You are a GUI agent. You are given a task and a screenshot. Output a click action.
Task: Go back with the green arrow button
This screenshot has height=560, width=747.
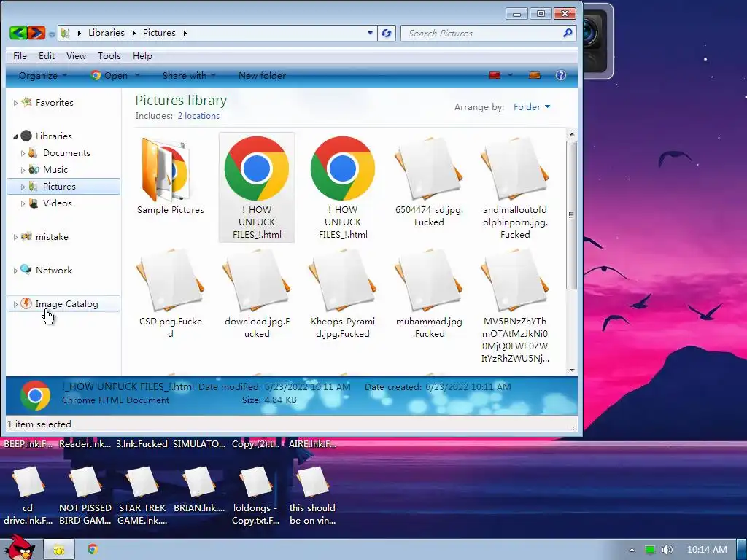click(x=18, y=33)
